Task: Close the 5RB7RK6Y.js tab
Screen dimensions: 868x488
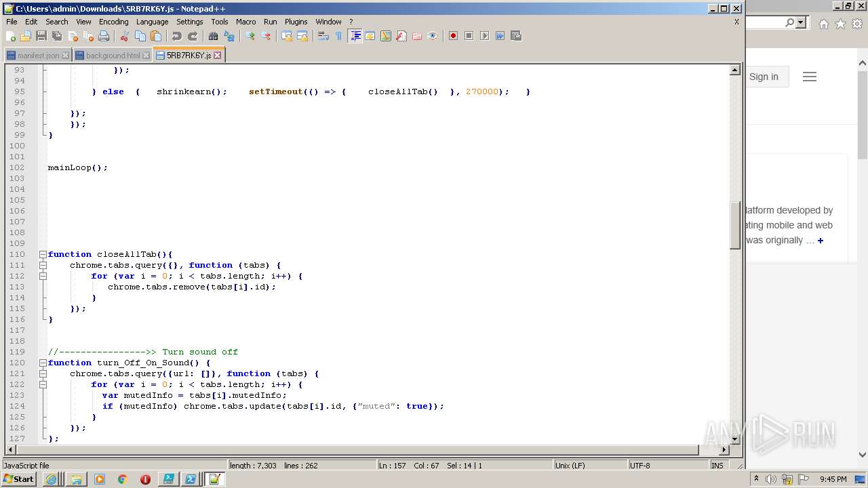Action: point(218,56)
